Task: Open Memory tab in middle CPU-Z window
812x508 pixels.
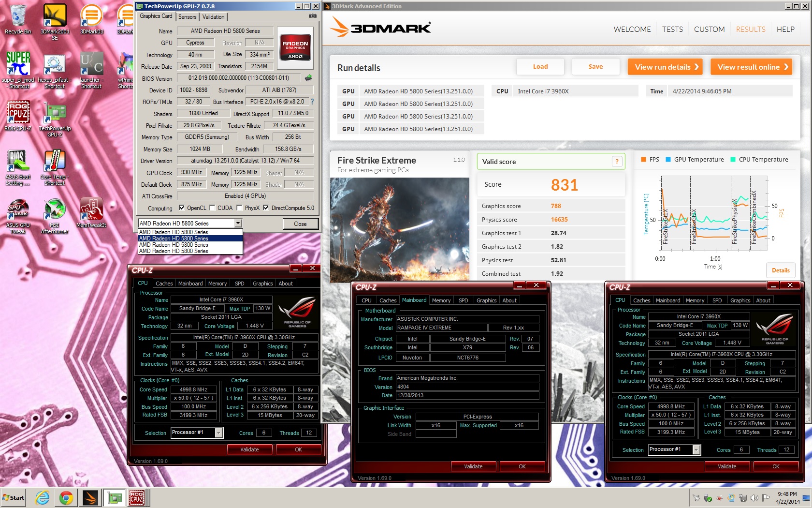Action: point(441,300)
